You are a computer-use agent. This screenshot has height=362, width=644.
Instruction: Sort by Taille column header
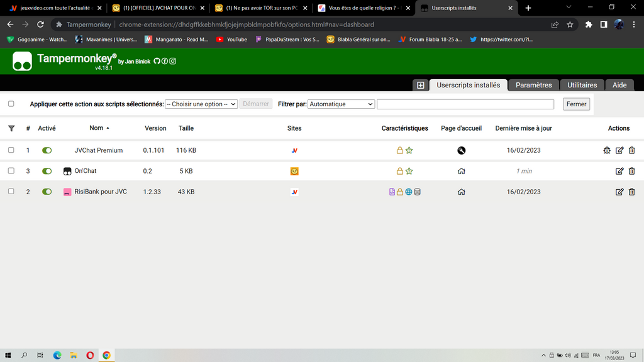pyautogui.click(x=186, y=128)
